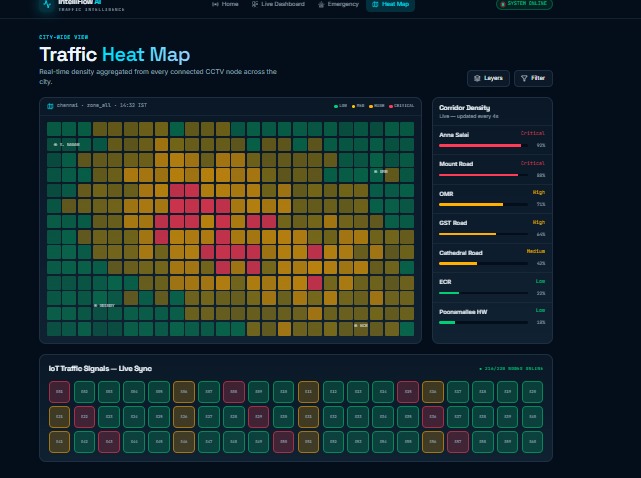Select orange signal node S21

point(59,417)
